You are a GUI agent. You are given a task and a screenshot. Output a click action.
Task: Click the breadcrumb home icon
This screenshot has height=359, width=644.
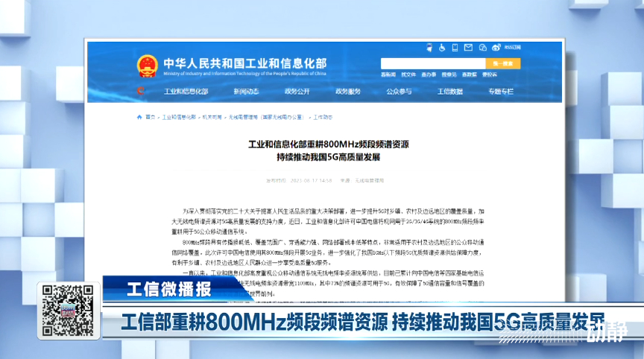point(139,118)
